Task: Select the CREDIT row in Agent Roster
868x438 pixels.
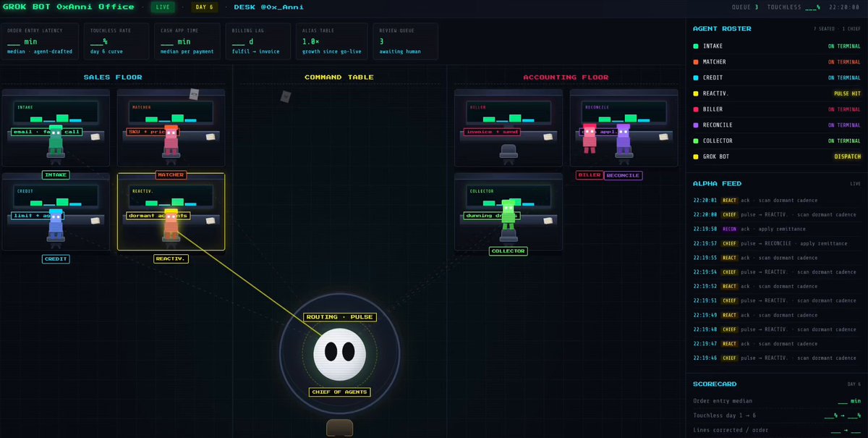Action: coord(777,77)
